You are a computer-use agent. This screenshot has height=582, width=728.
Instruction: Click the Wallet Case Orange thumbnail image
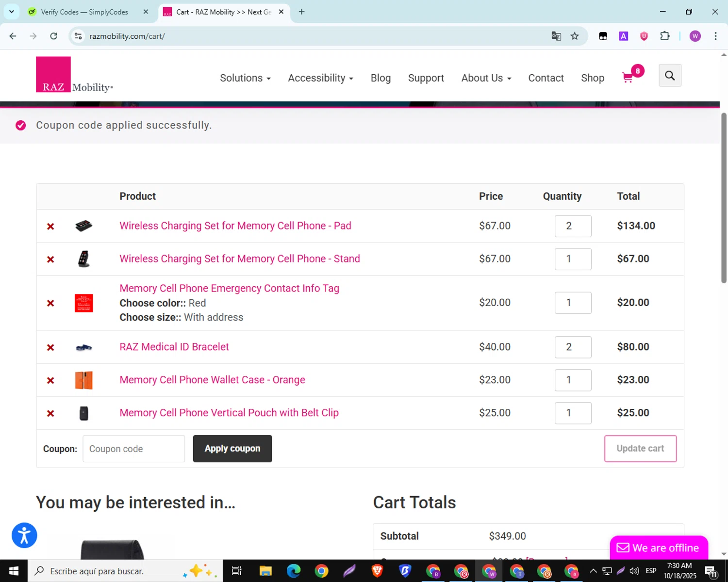(84, 380)
